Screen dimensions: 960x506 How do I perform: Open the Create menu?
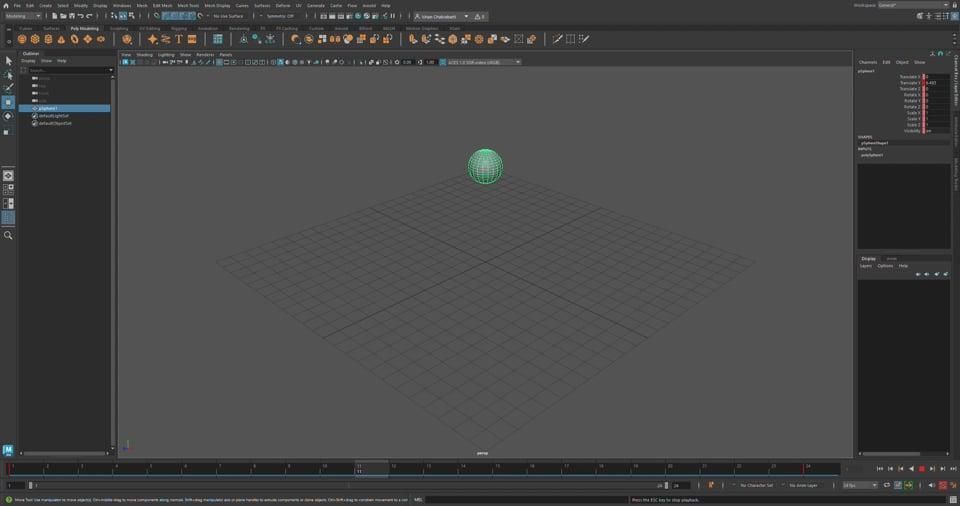[x=45, y=6]
